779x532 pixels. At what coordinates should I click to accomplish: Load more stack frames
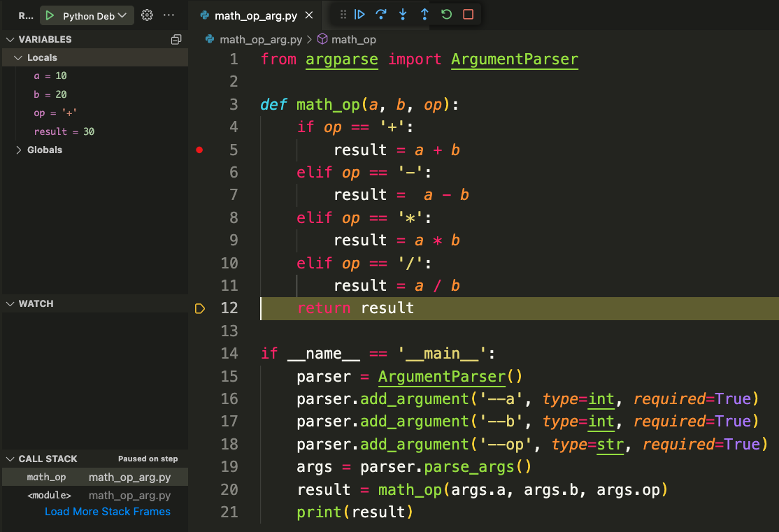[107, 512]
